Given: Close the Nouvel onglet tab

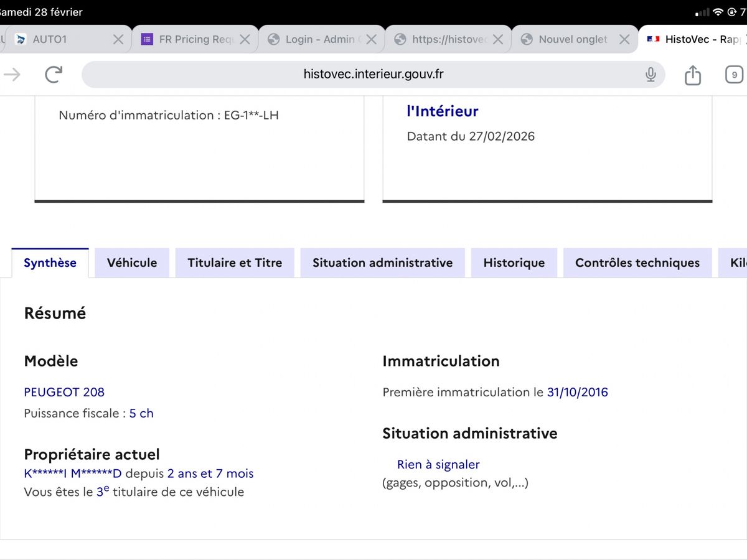Looking at the screenshot, I should click(624, 39).
